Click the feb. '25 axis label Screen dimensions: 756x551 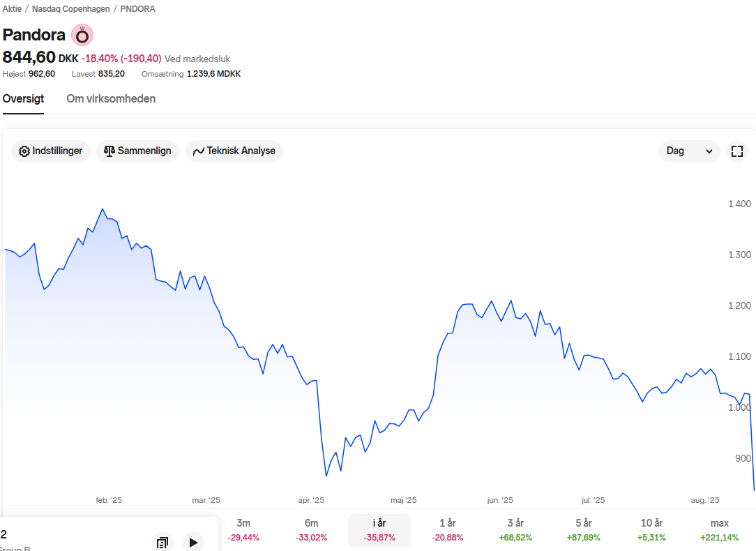[109, 500]
